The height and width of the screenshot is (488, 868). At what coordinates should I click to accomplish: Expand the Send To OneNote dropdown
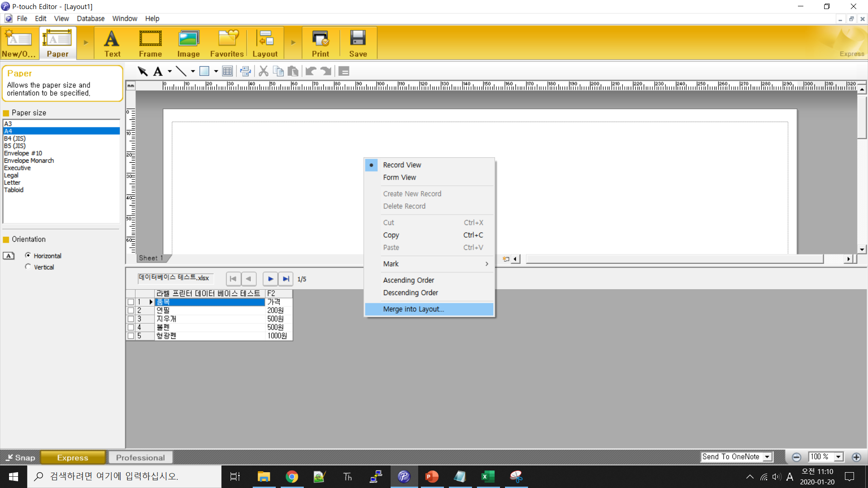[x=767, y=457]
